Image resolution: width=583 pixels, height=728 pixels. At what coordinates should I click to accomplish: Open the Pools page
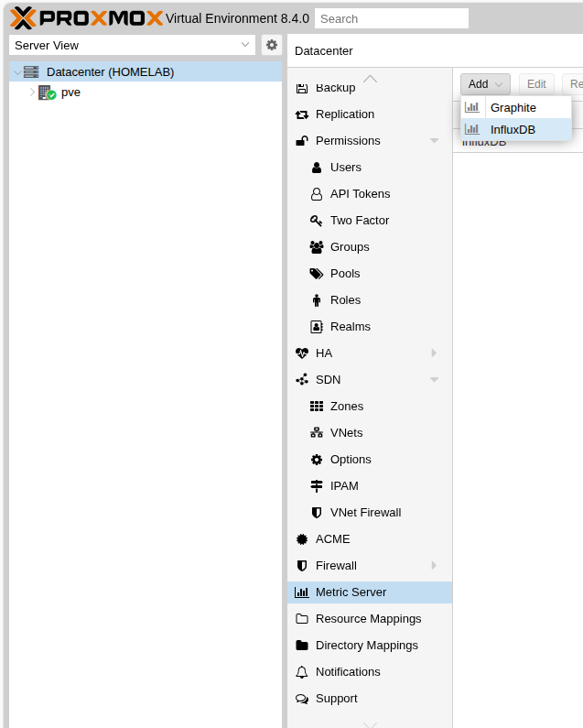pyautogui.click(x=370, y=274)
